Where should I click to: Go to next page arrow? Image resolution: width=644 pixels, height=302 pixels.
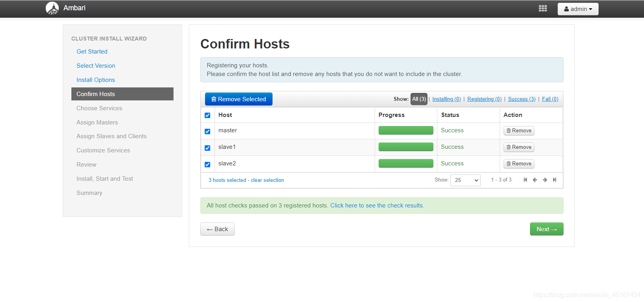click(545, 180)
